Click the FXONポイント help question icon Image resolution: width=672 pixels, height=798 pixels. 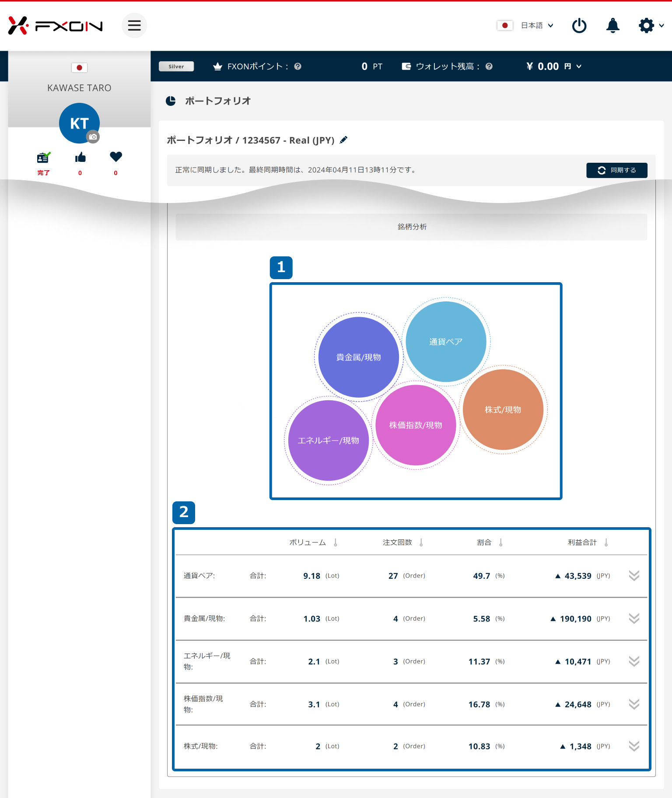coord(298,66)
